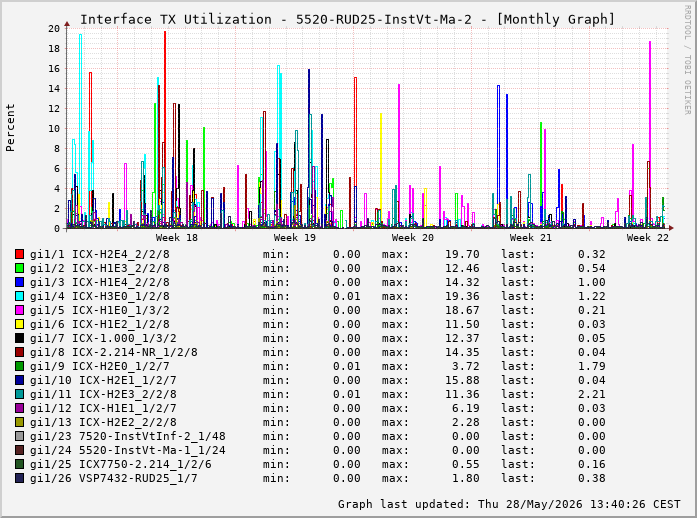Click the gi1/26 legend color swatch
This screenshot has width=697, height=518.
point(19,478)
